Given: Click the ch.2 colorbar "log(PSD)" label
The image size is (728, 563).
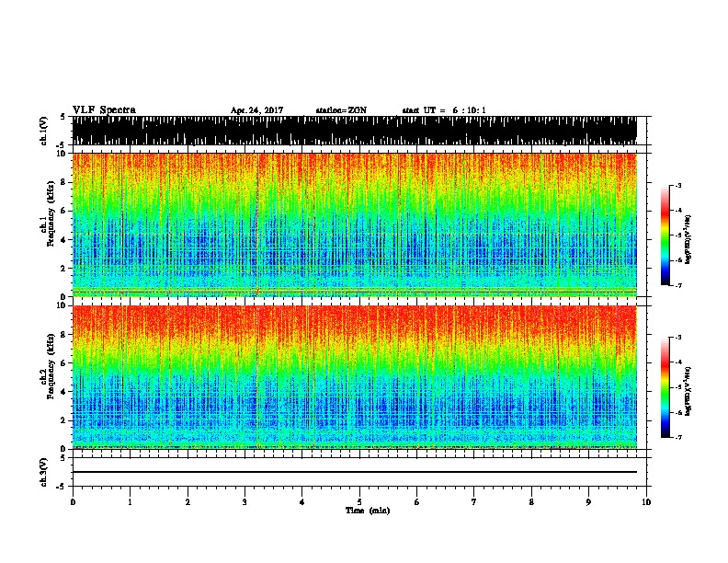Looking at the screenshot, I should pyautogui.click(x=688, y=391).
